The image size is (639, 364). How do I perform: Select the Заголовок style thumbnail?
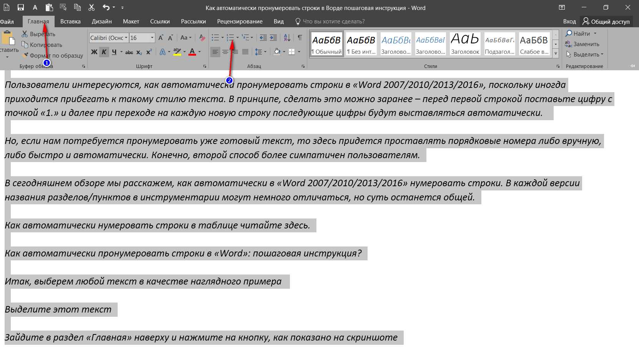coord(465,44)
